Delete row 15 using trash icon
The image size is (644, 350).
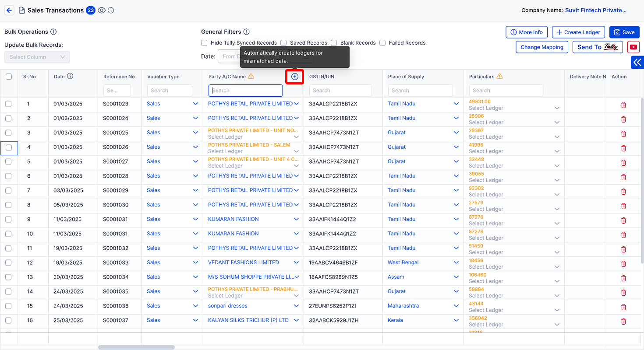pos(624,307)
